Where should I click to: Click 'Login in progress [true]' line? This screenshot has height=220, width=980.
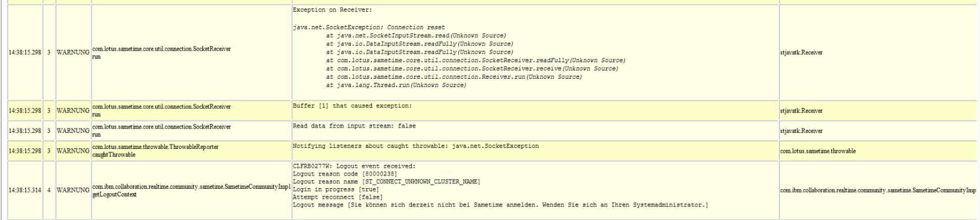(x=336, y=189)
